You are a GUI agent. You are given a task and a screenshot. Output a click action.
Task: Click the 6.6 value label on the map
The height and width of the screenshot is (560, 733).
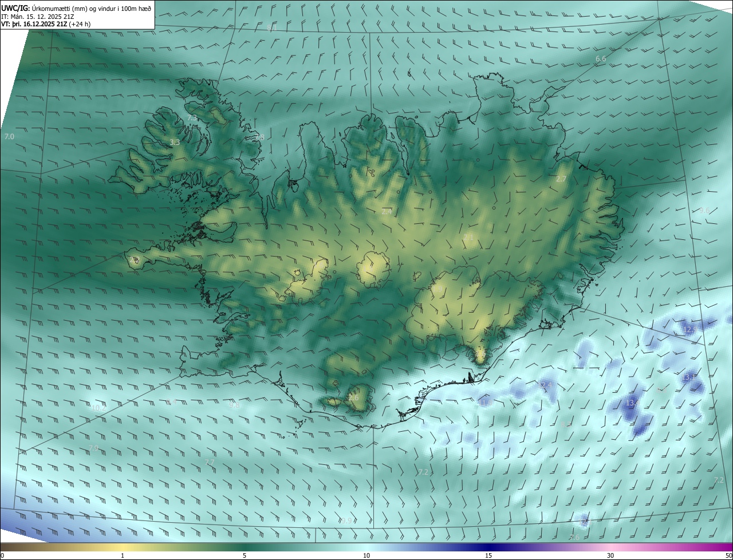601,59
